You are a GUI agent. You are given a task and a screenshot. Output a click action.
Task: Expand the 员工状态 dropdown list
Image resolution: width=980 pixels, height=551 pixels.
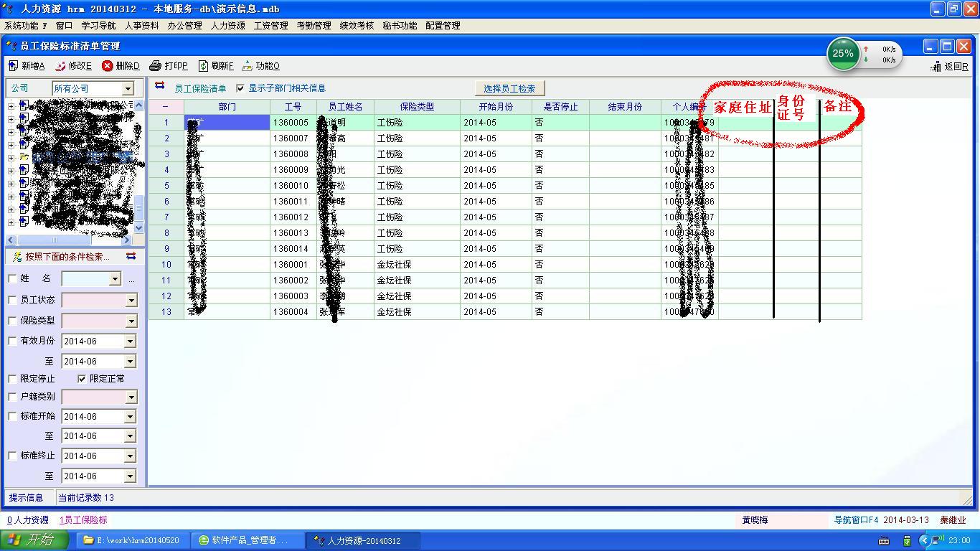[x=131, y=301]
